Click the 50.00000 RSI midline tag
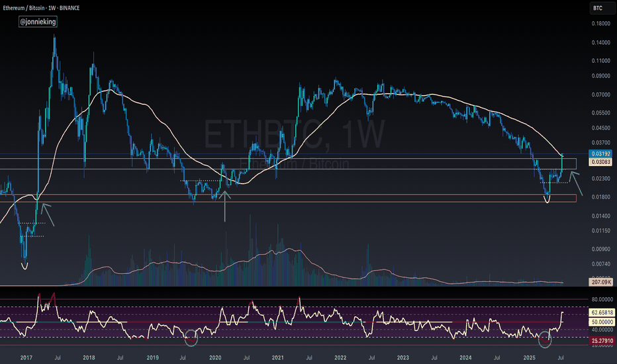Viewport: 617px width, 364px height. (x=602, y=322)
